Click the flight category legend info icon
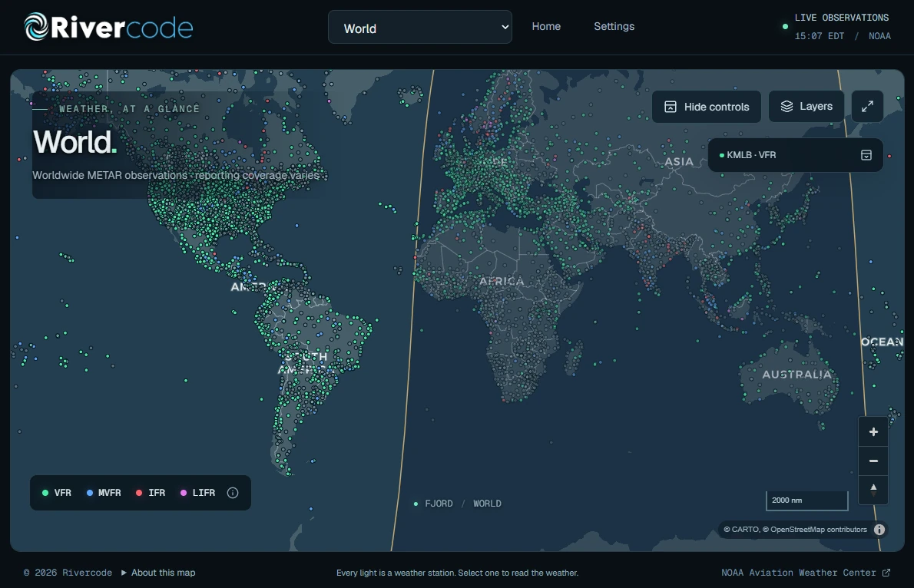The width and height of the screenshot is (914, 588). click(233, 493)
